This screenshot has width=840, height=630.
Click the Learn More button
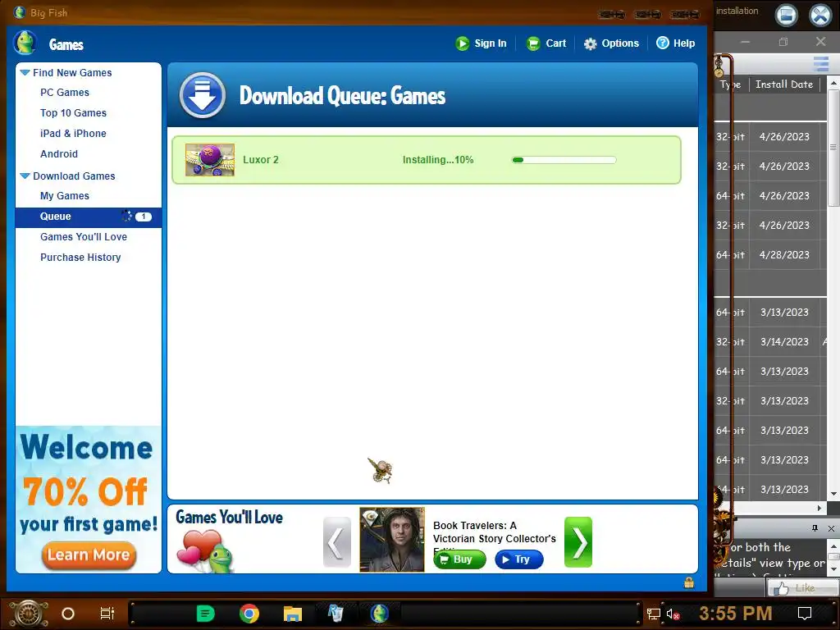click(89, 555)
